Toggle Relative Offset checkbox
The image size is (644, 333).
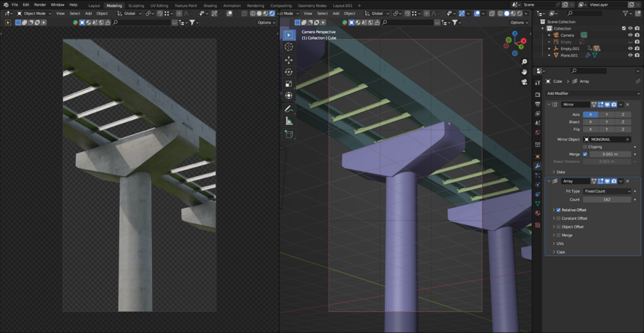click(x=559, y=210)
